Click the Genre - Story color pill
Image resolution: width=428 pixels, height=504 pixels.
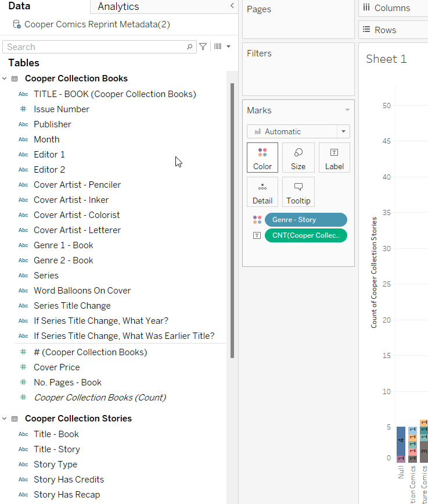click(x=305, y=220)
